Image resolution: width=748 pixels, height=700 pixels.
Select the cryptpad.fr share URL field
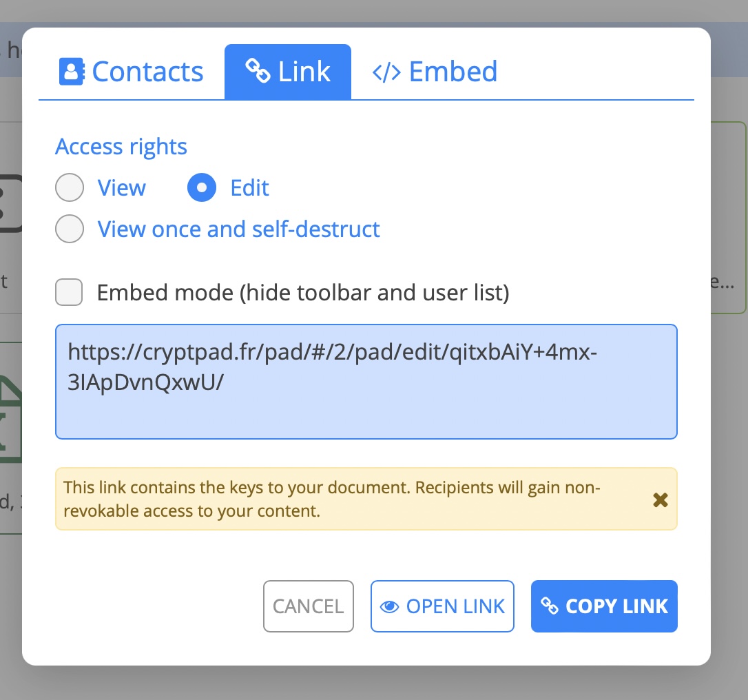click(366, 381)
